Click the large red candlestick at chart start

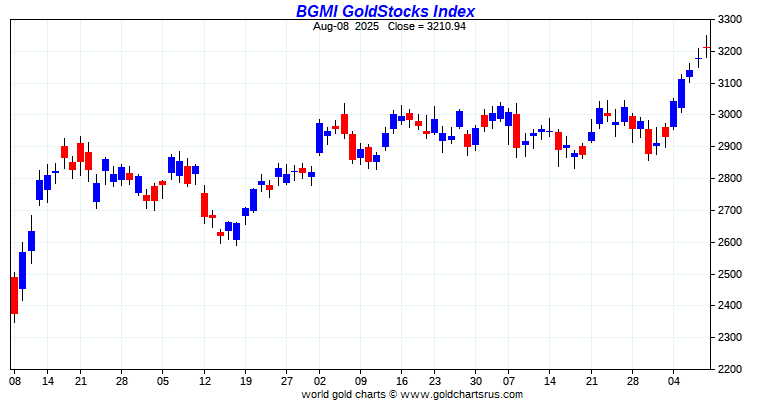(x=14, y=295)
